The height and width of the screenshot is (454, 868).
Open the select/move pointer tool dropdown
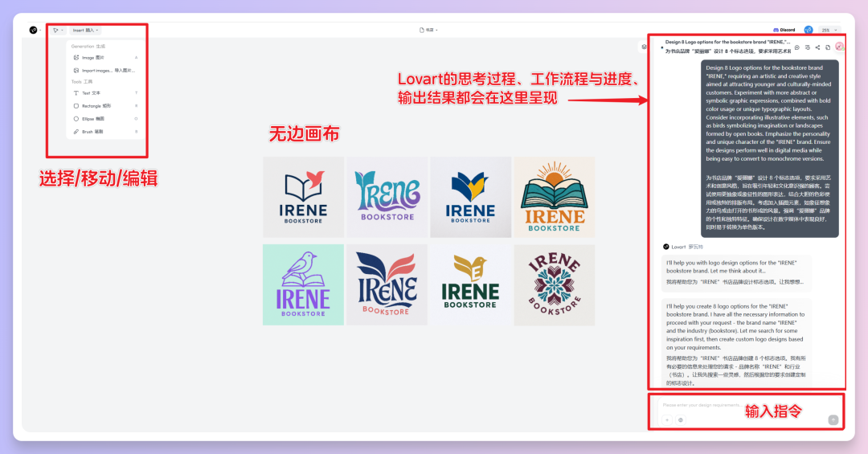[58, 30]
